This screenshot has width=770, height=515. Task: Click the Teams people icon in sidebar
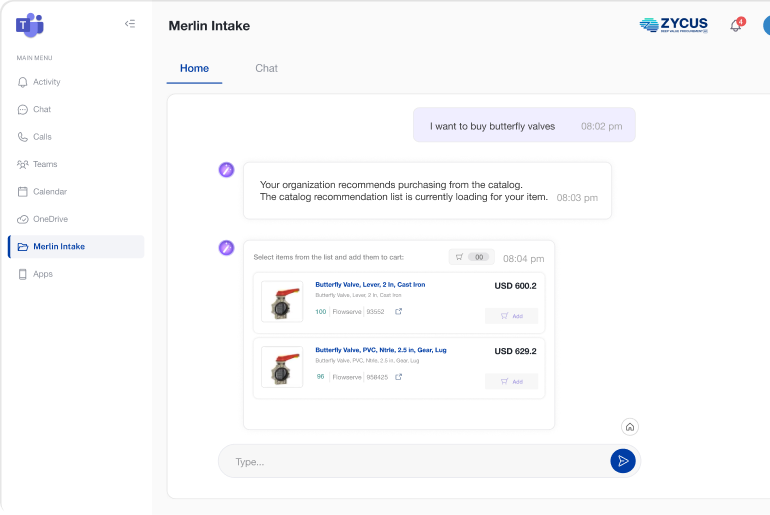23,164
